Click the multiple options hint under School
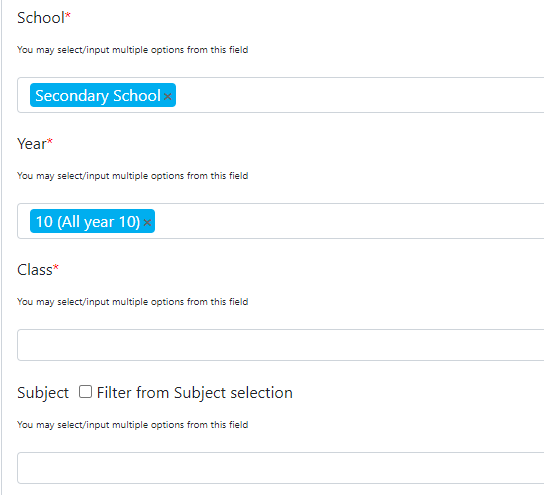 pyautogui.click(x=133, y=50)
